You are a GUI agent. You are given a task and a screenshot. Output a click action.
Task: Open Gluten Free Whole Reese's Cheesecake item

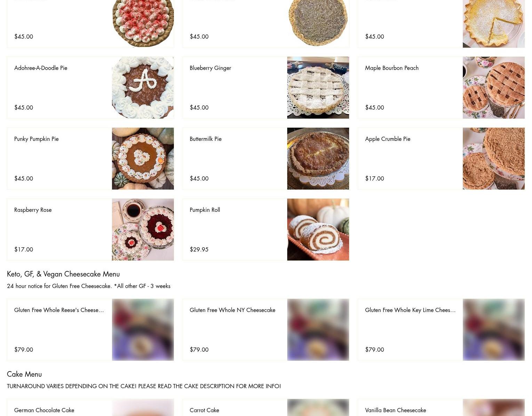point(59,310)
